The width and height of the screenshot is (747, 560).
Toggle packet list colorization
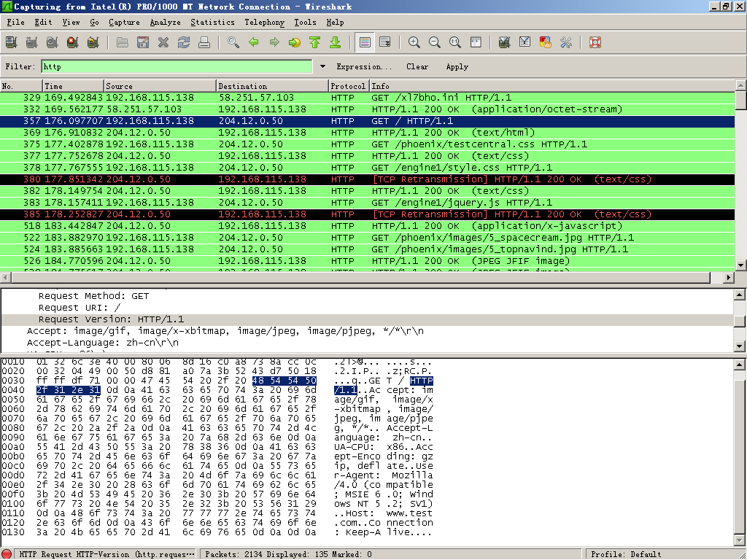pos(365,42)
